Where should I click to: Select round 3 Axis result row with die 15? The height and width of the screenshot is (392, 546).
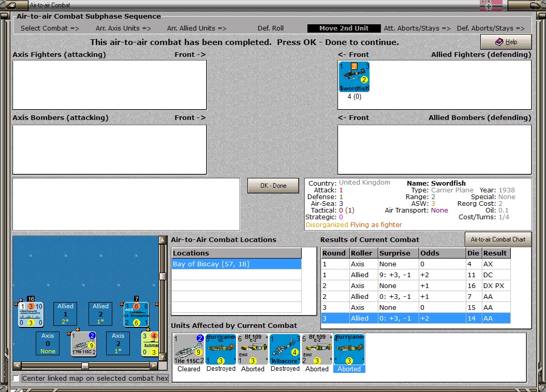pos(416,307)
